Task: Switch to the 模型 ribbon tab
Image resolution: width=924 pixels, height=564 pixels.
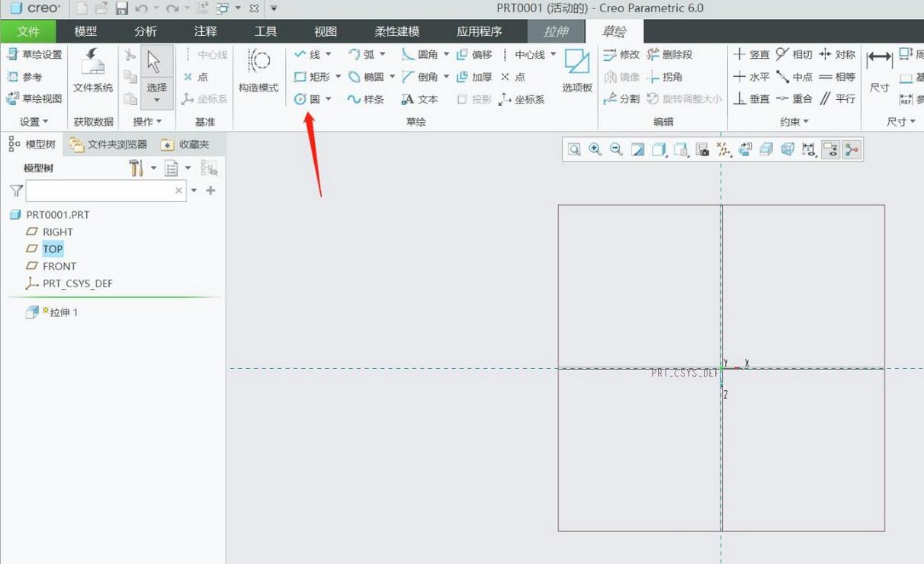Action: [x=85, y=31]
